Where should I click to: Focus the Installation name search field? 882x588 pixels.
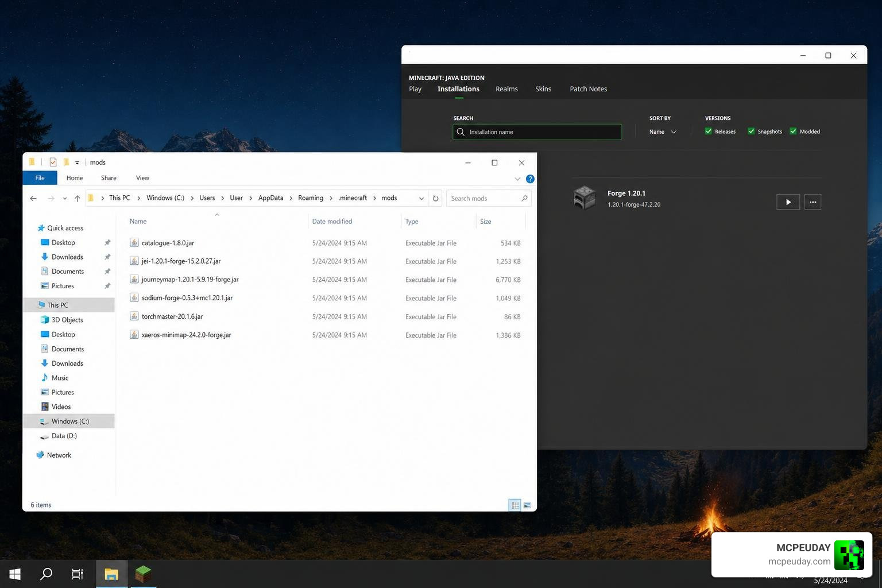(537, 132)
